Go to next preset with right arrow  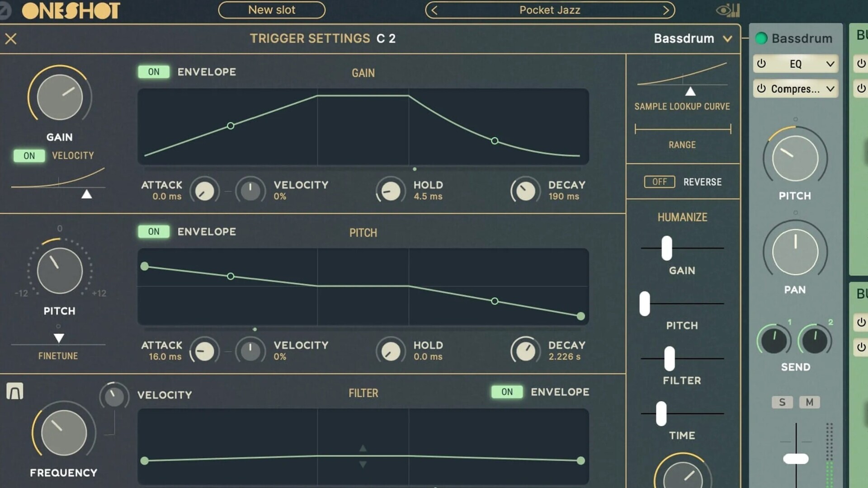coord(666,10)
